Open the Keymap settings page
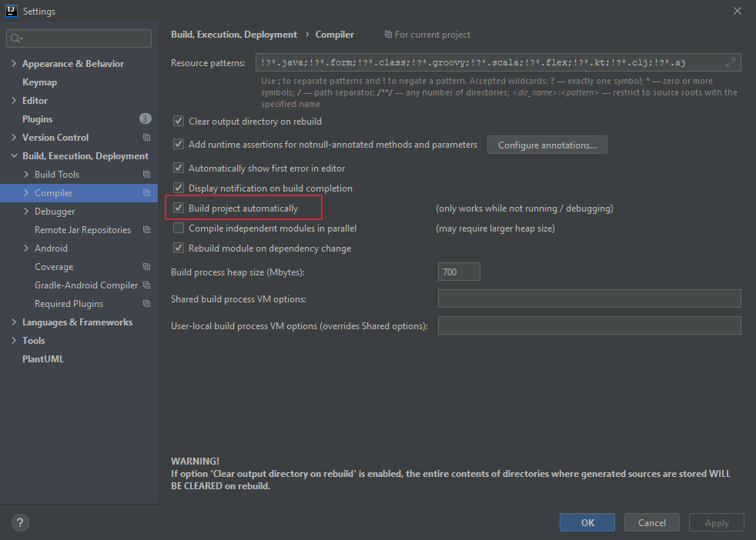 pos(39,82)
